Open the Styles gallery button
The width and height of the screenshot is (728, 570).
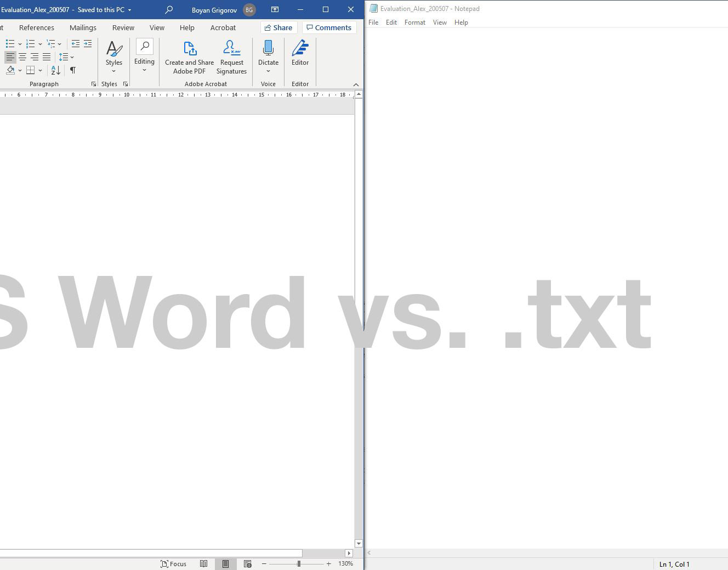pos(114,57)
